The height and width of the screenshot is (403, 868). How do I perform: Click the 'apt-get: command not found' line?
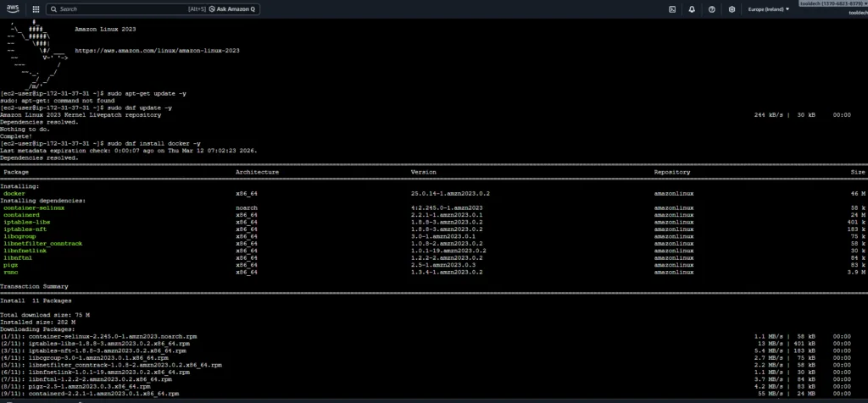(58, 101)
